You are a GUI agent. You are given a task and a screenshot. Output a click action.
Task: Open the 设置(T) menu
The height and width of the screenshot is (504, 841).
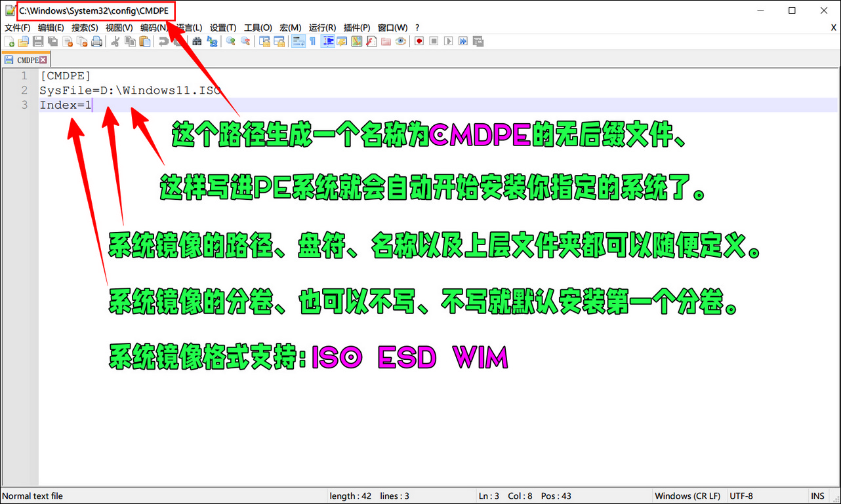tap(223, 28)
